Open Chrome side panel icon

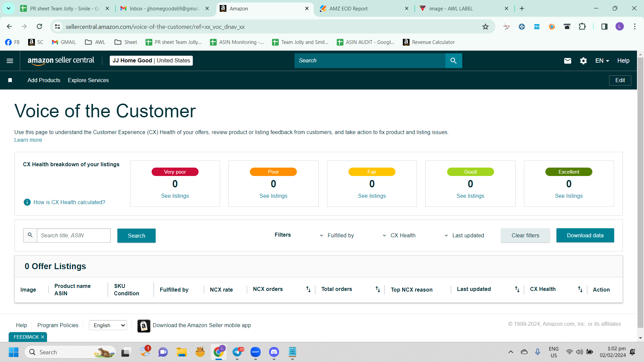click(x=604, y=26)
